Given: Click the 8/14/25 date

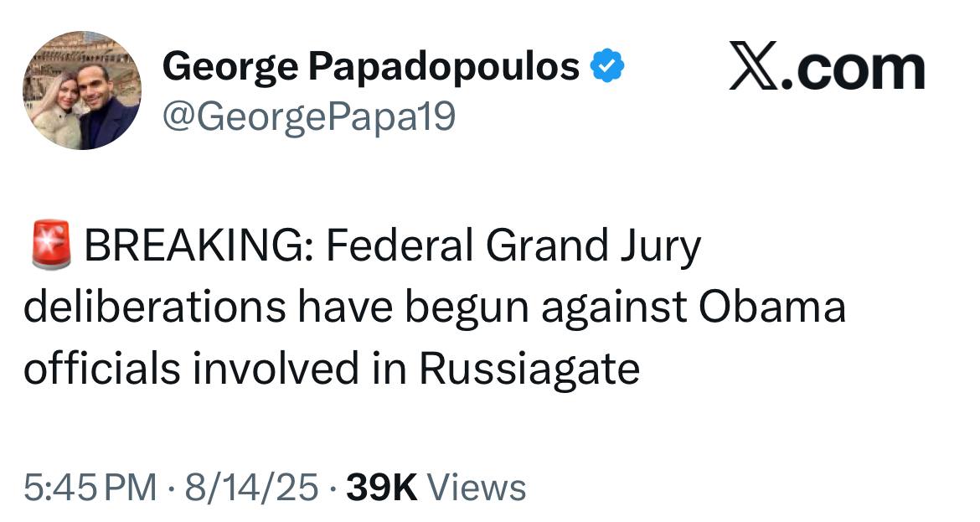Looking at the screenshot, I should 251,487.
